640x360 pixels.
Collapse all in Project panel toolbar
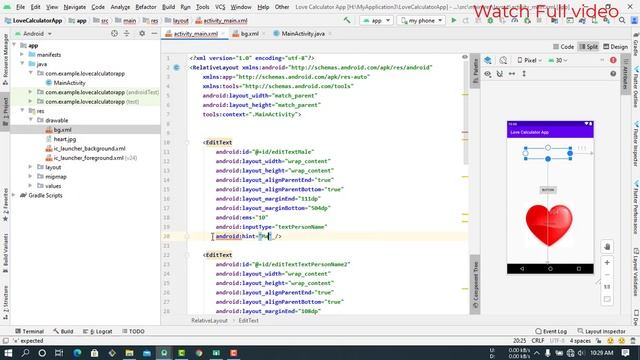(x=127, y=33)
